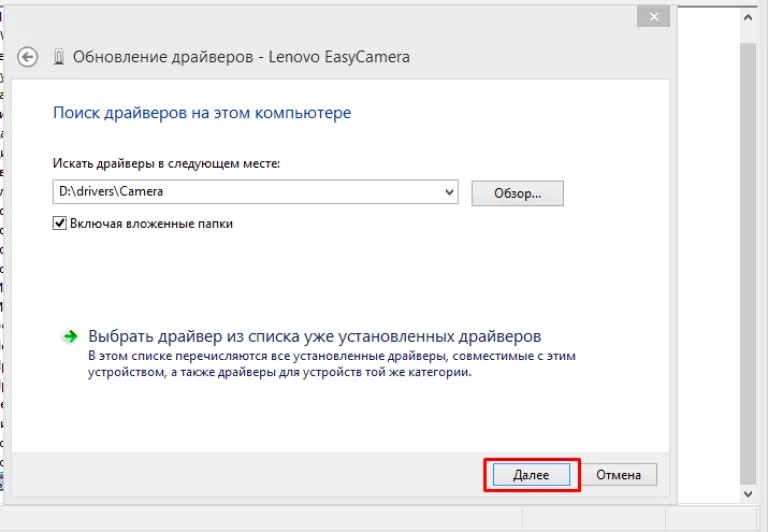
Task: Click the label Искать драйверы в следующем месте
Action: (x=166, y=163)
